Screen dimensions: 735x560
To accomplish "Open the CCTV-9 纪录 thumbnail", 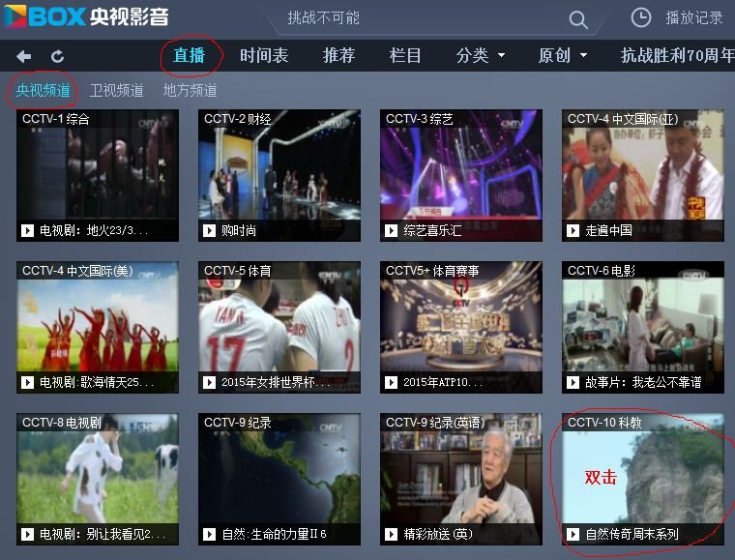I will (x=279, y=479).
